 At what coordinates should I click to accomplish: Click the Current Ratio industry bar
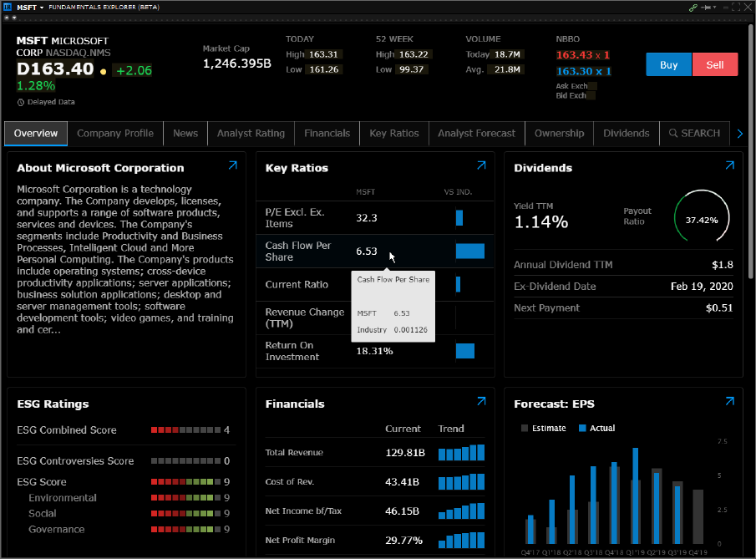click(x=458, y=285)
